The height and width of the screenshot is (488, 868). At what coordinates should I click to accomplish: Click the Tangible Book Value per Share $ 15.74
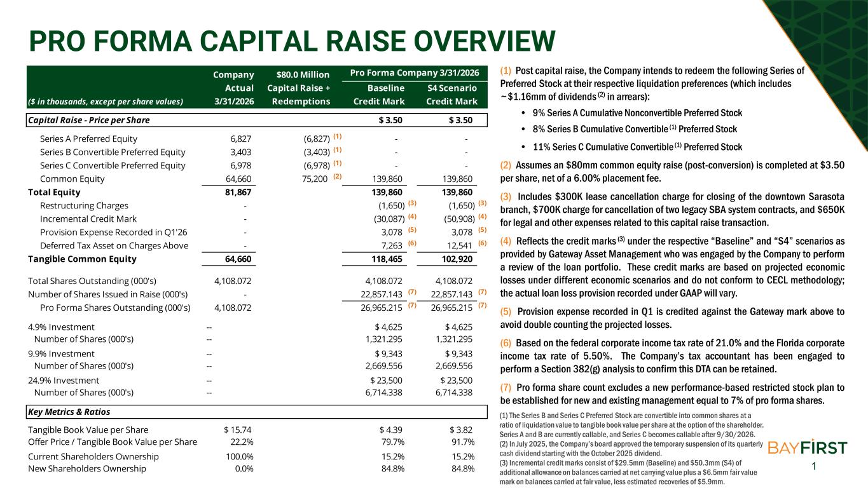pos(238,430)
